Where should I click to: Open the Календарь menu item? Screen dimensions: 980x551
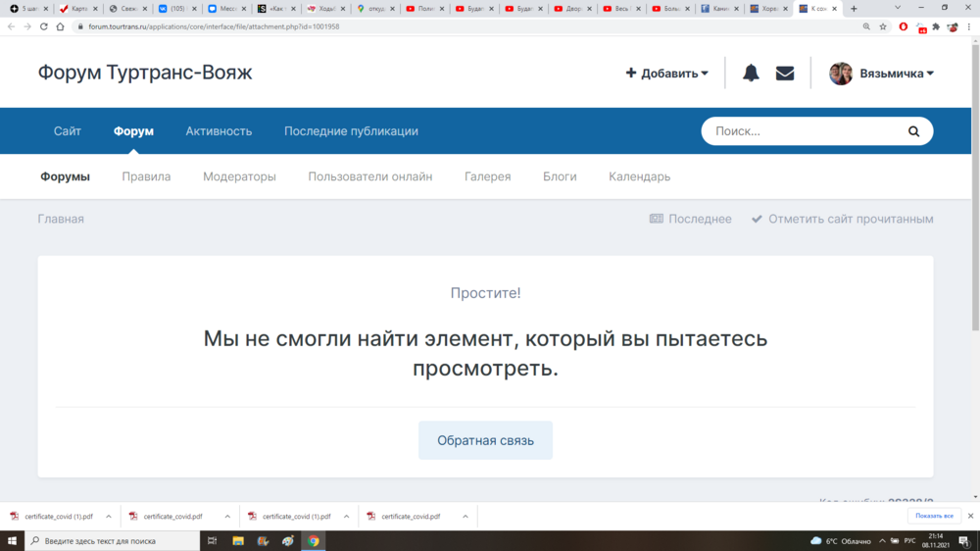pos(639,176)
